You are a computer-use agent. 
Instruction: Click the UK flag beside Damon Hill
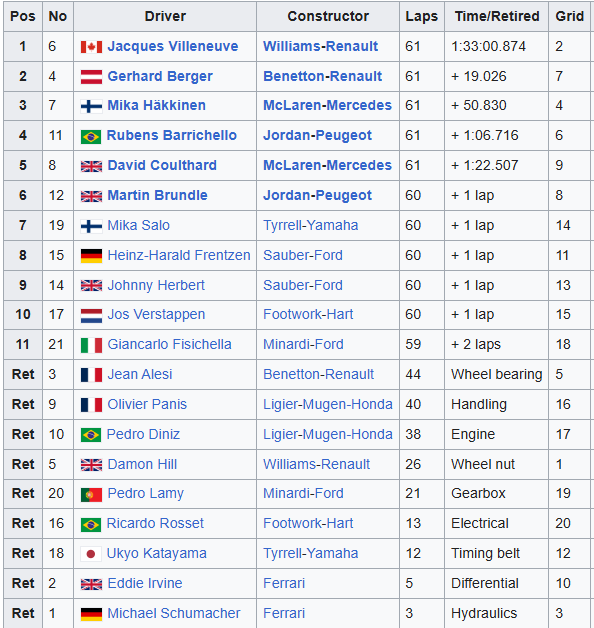pyautogui.click(x=91, y=465)
